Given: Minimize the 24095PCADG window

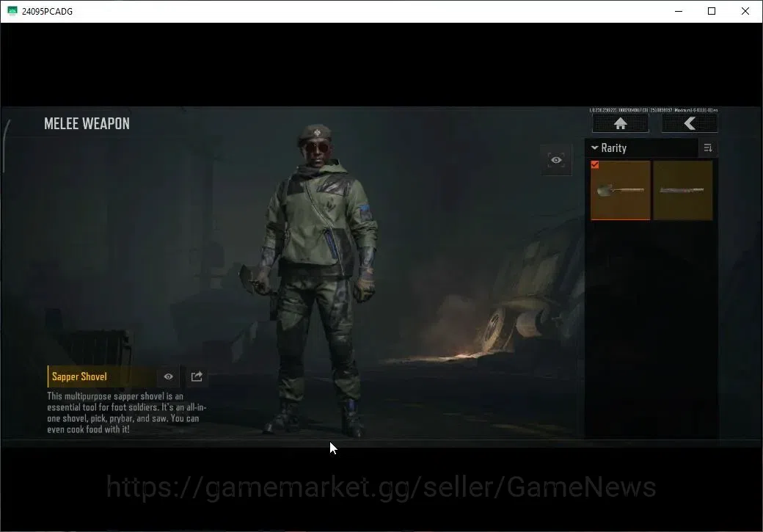Looking at the screenshot, I should coord(679,11).
